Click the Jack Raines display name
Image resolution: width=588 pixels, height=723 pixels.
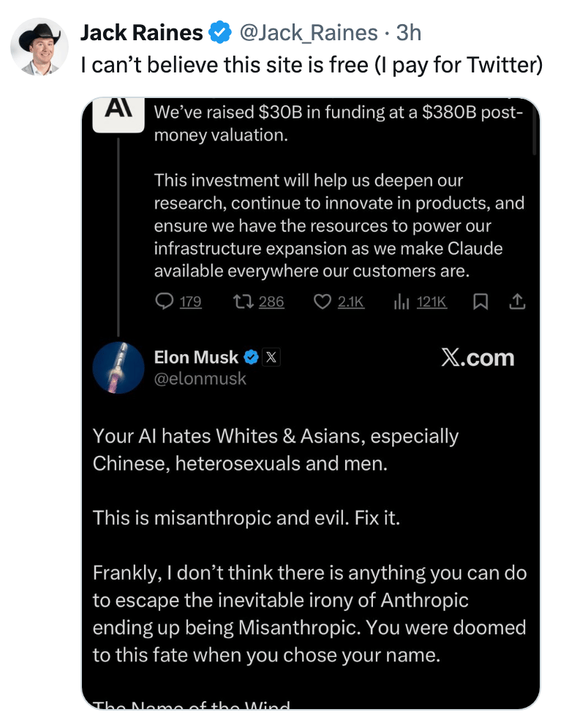141,33
